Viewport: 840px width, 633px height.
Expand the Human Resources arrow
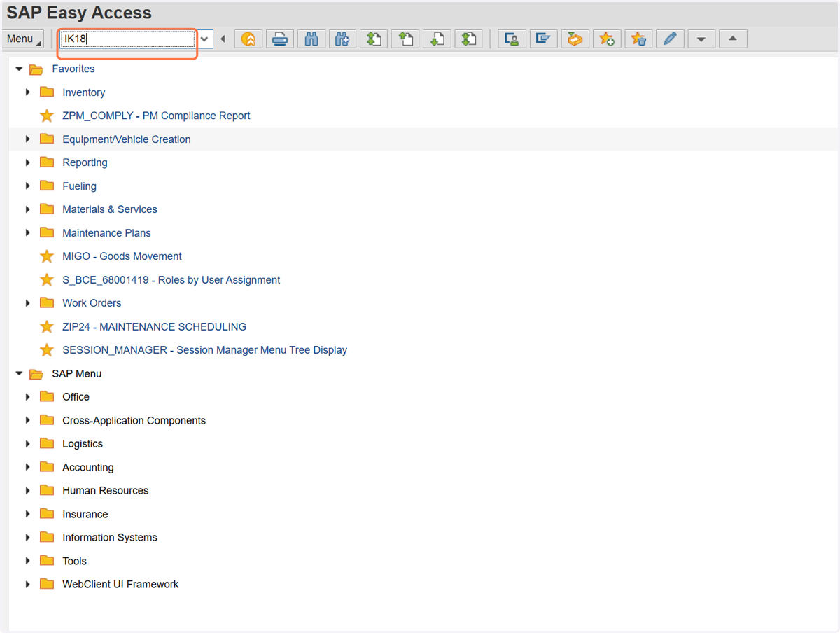(28, 491)
